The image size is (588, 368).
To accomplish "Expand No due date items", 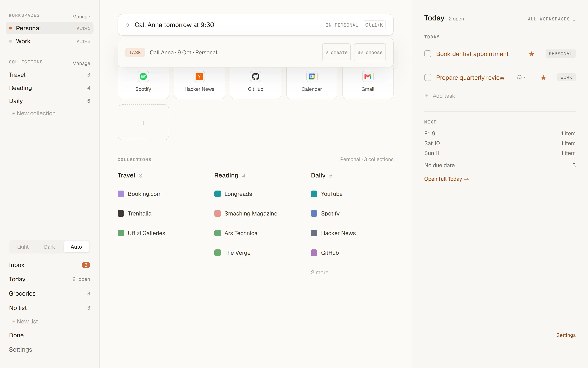I will click(x=500, y=165).
